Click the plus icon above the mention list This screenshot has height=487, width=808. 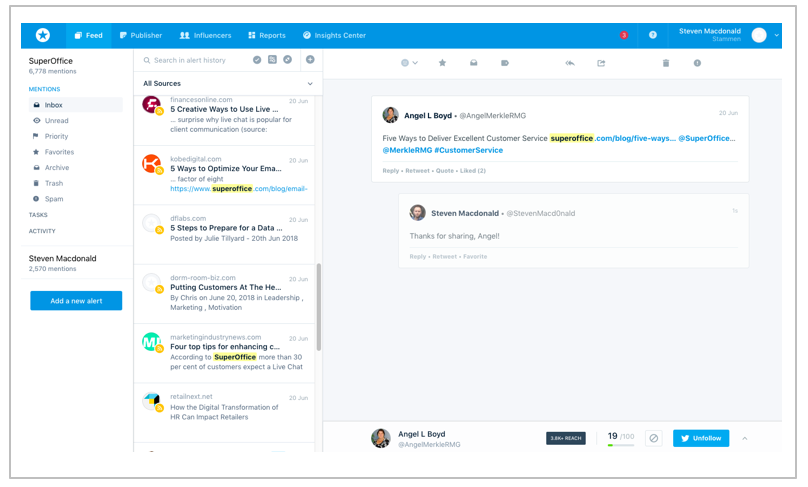tap(310, 60)
